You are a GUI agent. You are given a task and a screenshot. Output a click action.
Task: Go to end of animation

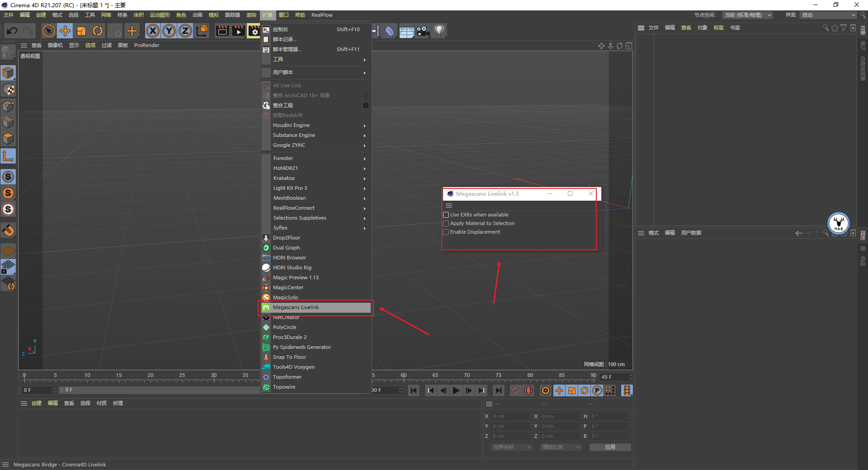click(499, 390)
